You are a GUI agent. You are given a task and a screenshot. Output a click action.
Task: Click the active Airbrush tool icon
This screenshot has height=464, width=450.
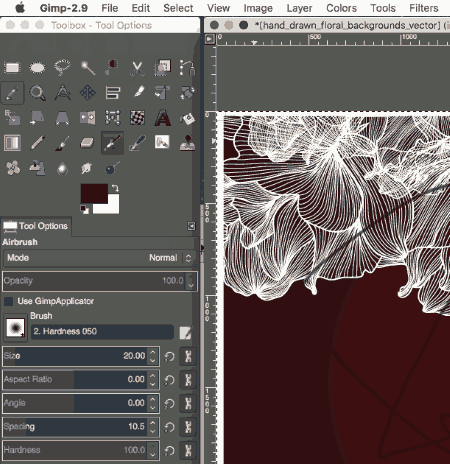point(112,143)
